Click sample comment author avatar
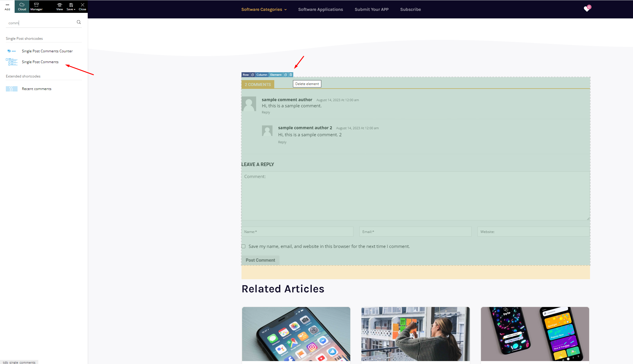 point(249,104)
